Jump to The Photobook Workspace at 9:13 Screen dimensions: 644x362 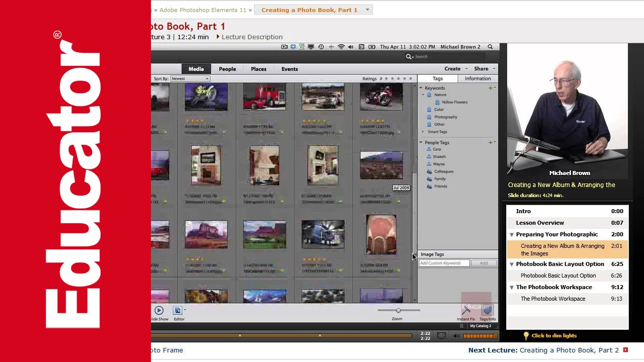(x=567, y=299)
